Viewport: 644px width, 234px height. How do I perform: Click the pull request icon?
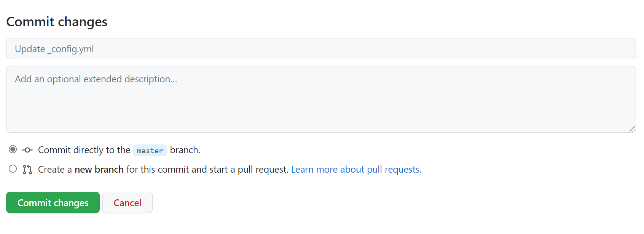(x=27, y=170)
